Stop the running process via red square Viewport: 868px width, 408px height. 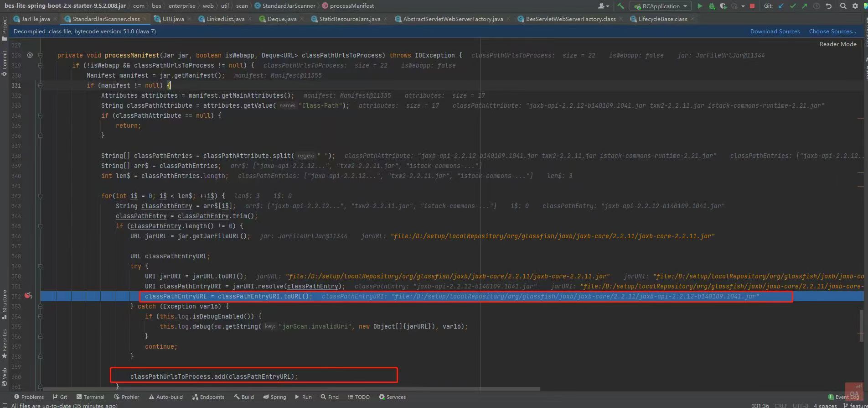tap(752, 6)
